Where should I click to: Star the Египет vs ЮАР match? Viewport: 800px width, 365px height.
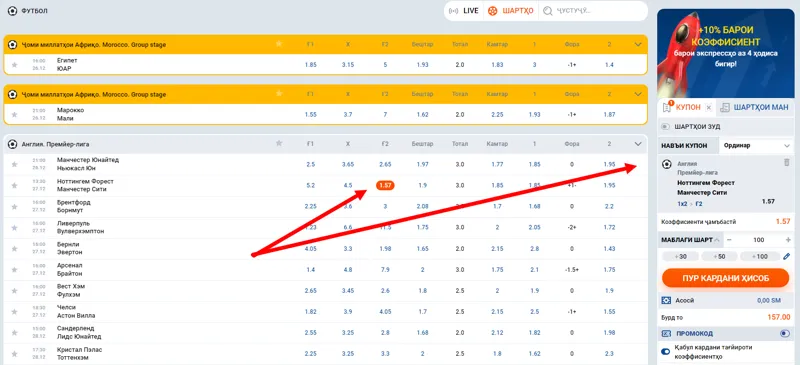click(14, 65)
